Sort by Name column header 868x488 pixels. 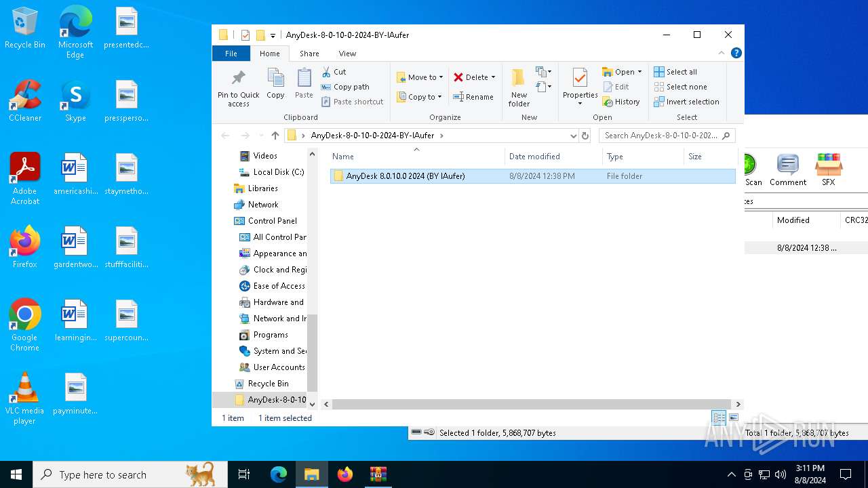click(417, 157)
